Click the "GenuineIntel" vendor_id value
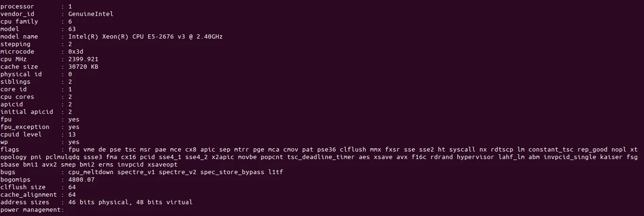644x216 pixels. tap(91, 14)
